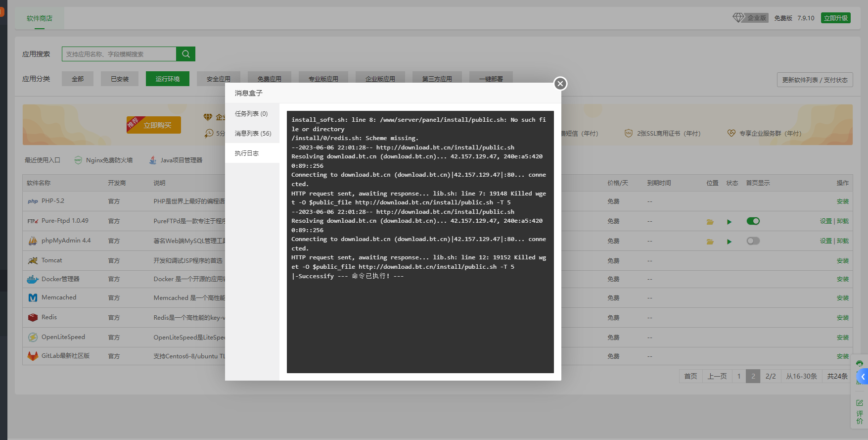Select the 软件商店 top tab

pos(40,18)
